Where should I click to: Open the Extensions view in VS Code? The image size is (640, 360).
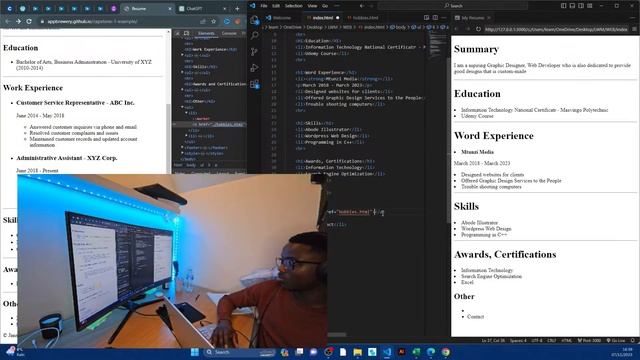pyautogui.click(x=254, y=84)
